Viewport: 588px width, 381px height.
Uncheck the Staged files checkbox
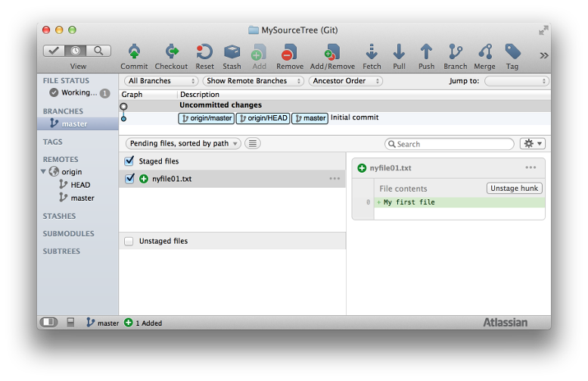pos(129,161)
